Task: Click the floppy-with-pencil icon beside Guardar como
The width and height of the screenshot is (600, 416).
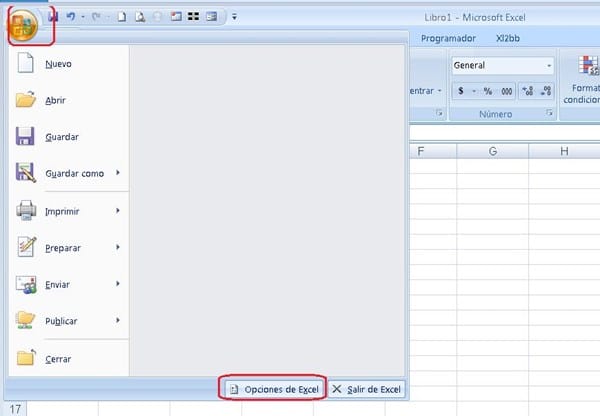Action: click(x=26, y=173)
